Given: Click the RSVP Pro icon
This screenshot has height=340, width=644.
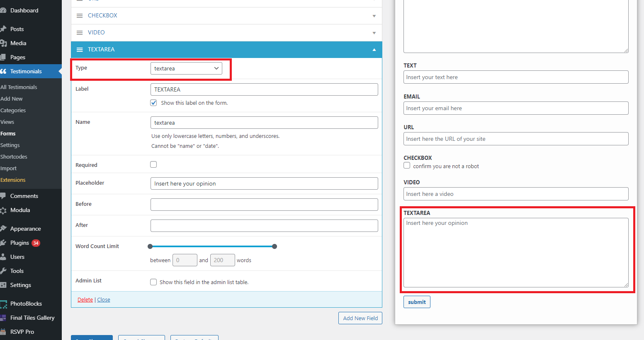Looking at the screenshot, I should pos(3,332).
